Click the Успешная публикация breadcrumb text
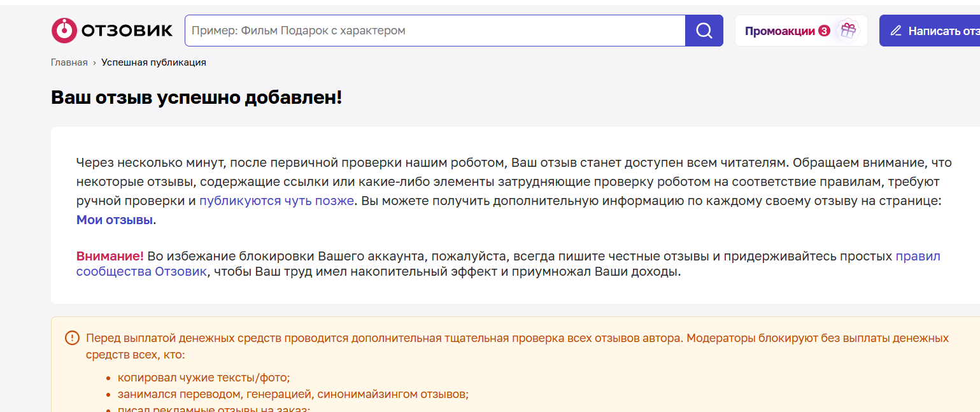Image resolution: width=980 pixels, height=412 pixels. point(153,62)
